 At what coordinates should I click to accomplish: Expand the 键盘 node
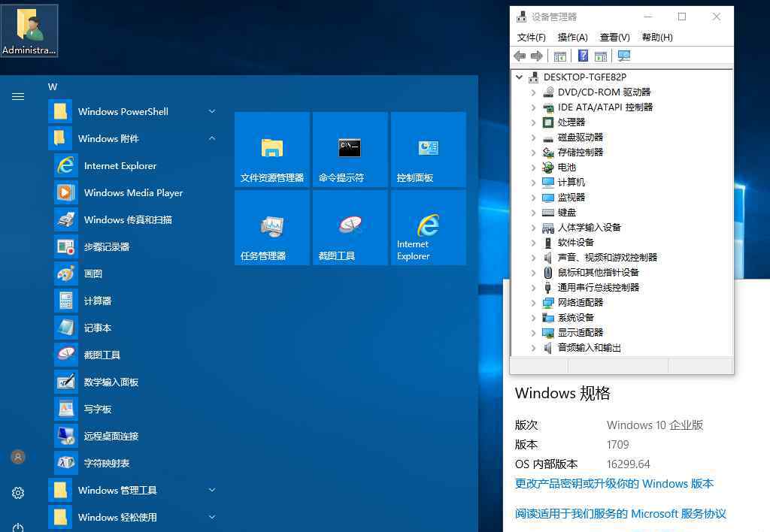coord(533,213)
